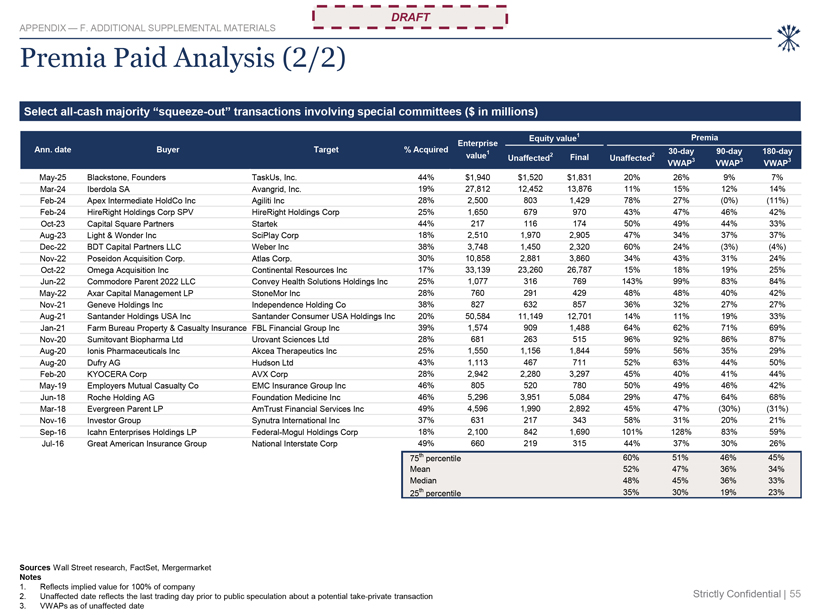Click buyer 'Santander Holdings USA Inc'
This screenshot has width=820, height=615.
pyautogui.click(x=139, y=316)
